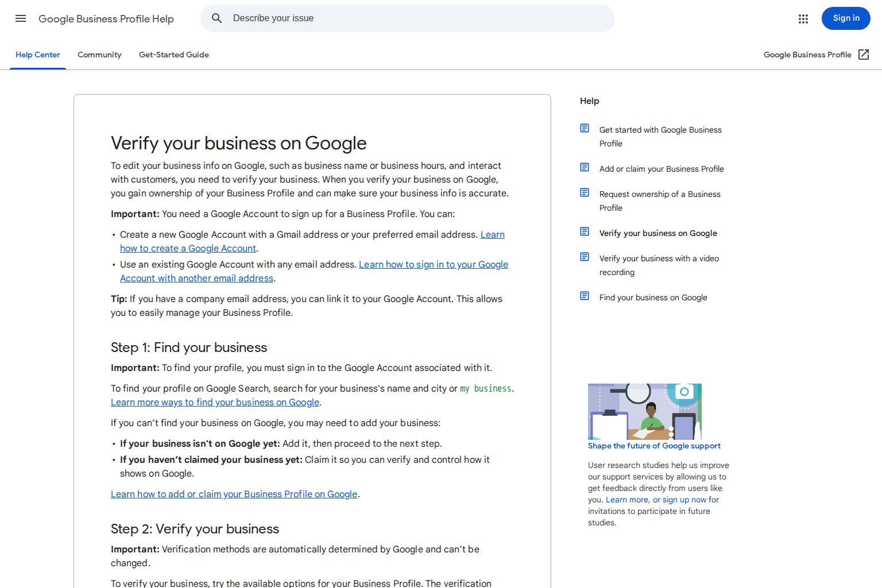
Task: Click the Sign in button
Action: (x=846, y=18)
